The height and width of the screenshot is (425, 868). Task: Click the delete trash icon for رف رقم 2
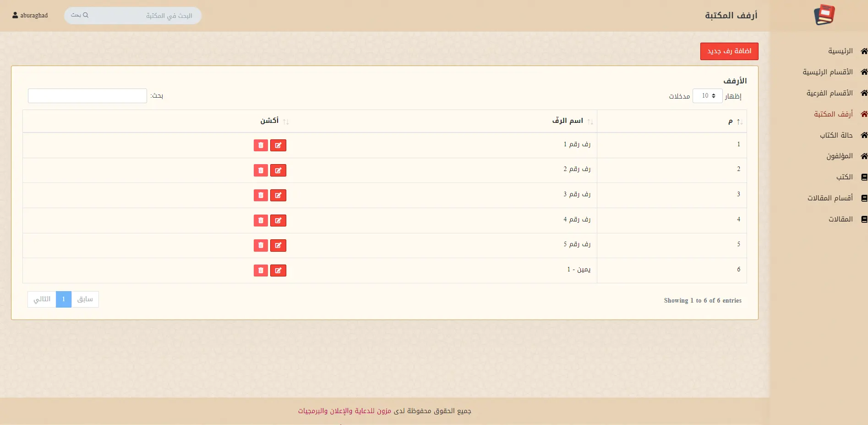(261, 171)
